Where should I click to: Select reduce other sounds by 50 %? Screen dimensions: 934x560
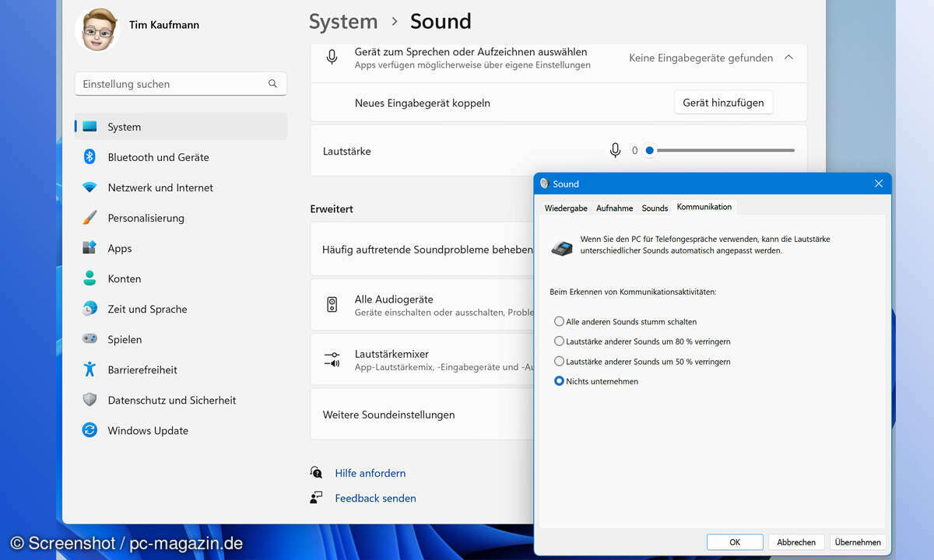(x=559, y=362)
